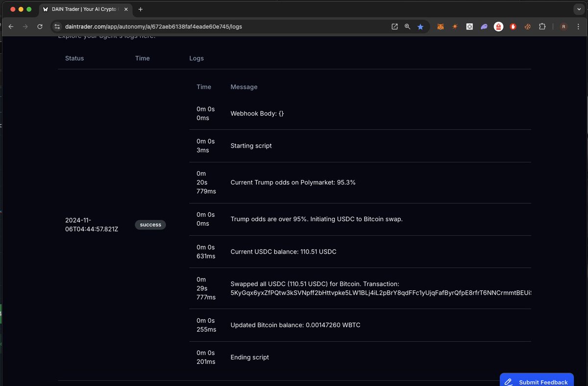Viewport: 588px width, 386px height.
Task: Click the 'Current Trump odds on Polymarket' message
Action: pos(293,182)
